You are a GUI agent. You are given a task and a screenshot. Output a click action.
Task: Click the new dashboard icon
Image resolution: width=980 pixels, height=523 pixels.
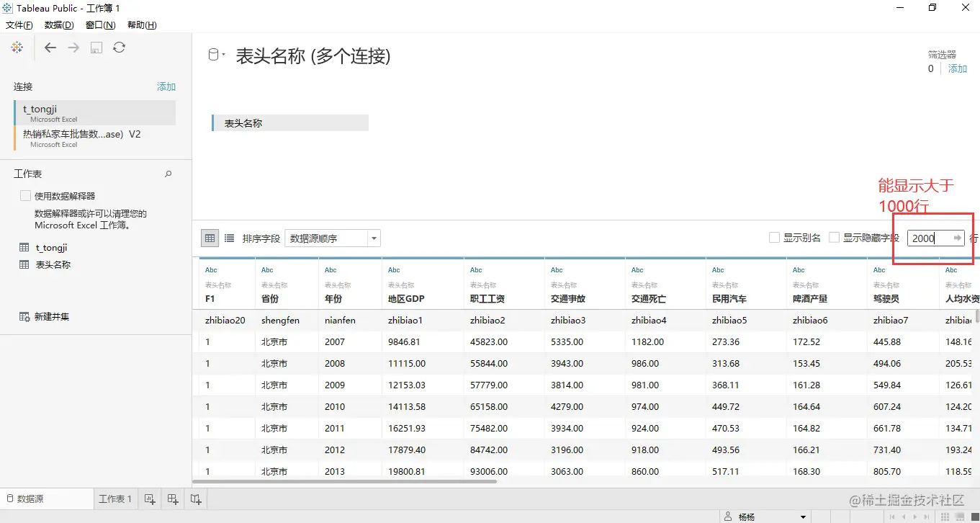(172, 499)
